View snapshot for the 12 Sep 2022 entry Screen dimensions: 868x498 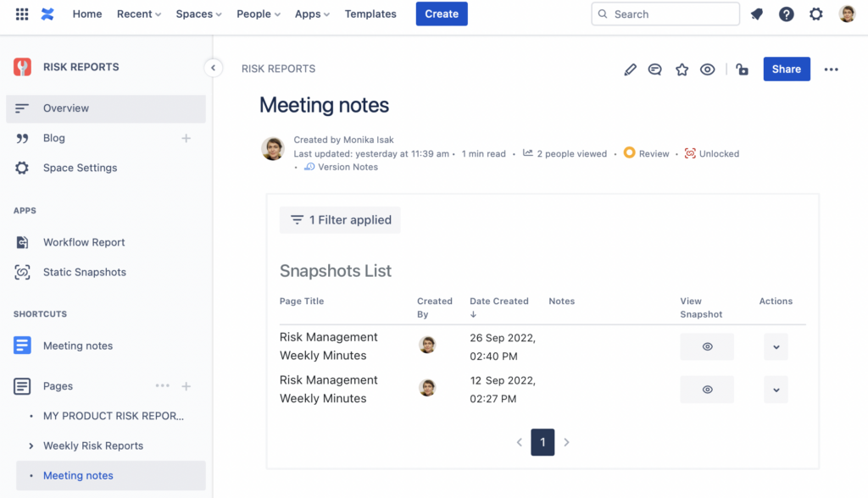click(x=706, y=390)
